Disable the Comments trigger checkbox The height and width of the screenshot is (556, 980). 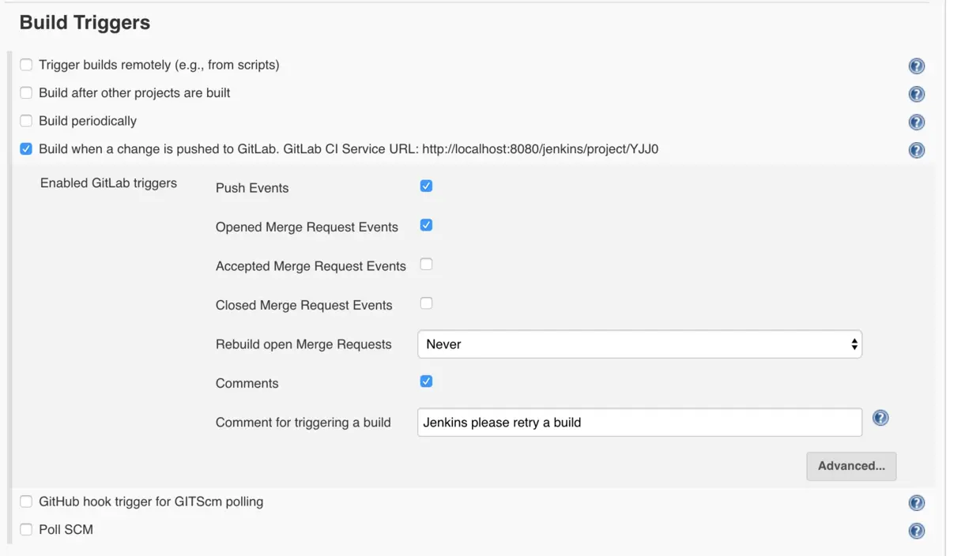pyautogui.click(x=426, y=381)
